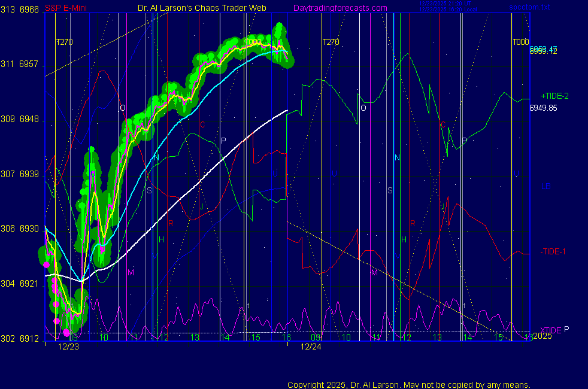Click the LR legend label
Viewport: 588px width, 389px height.
click(x=546, y=187)
